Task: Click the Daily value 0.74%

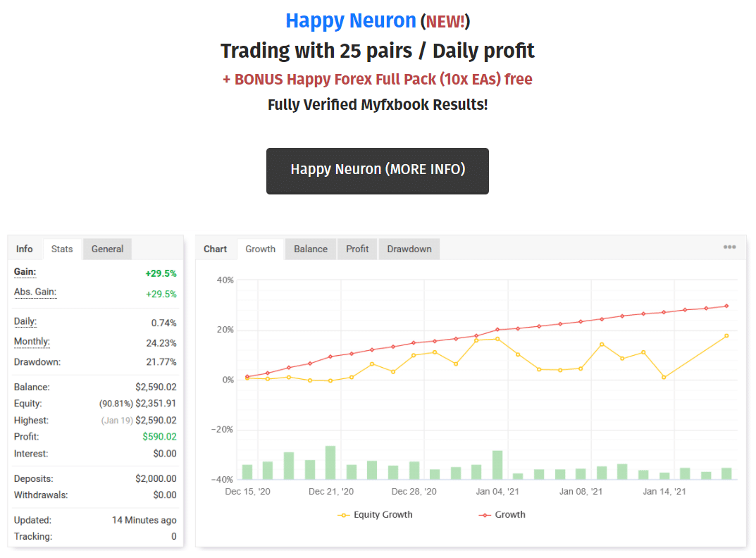Action: pos(164,323)
